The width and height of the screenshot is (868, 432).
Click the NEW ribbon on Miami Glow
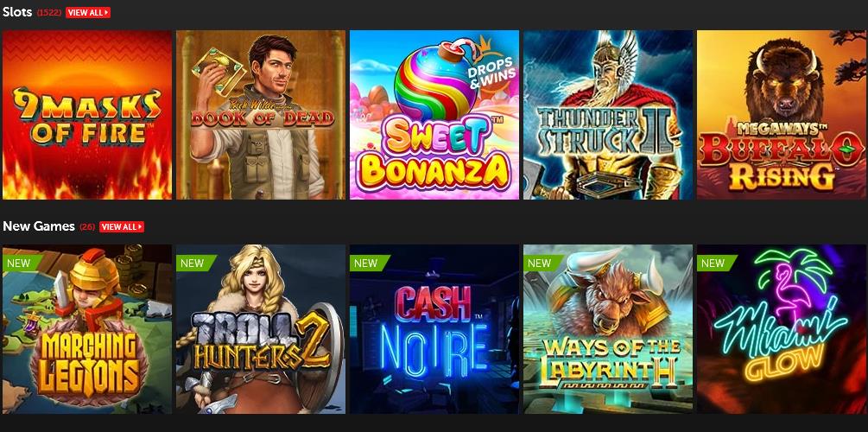point(717,263)
